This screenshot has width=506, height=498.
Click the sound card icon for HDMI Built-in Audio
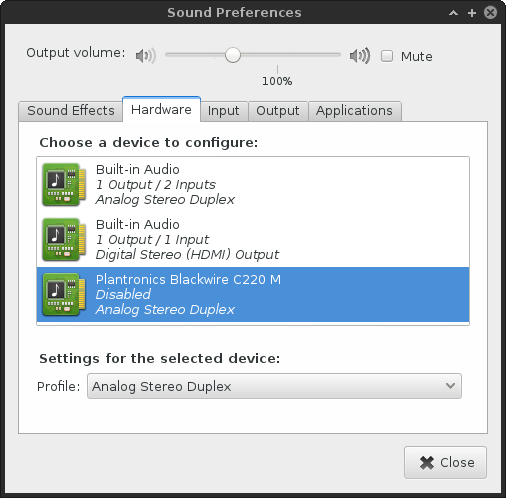point(64,239)
